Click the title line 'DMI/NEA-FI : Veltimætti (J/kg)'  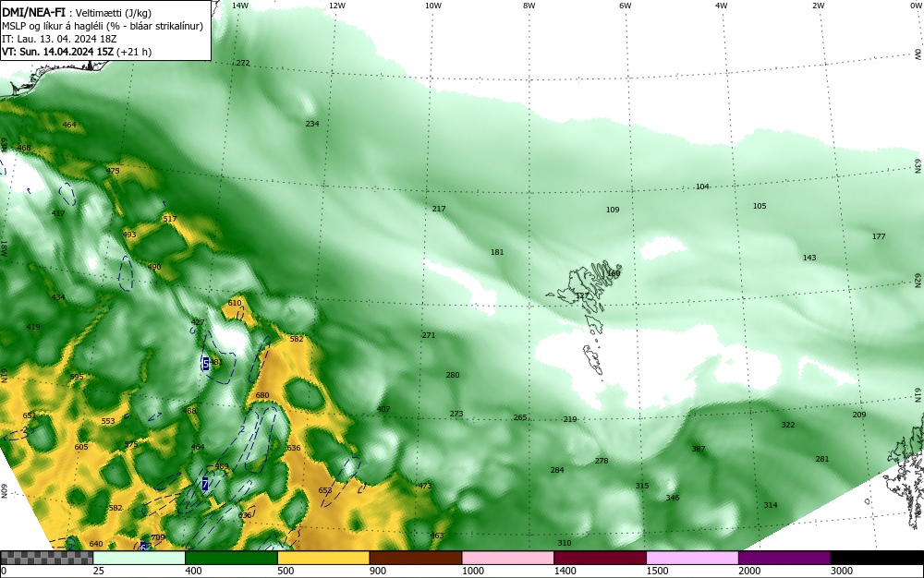pyautogui.click(x=76, y=12)
